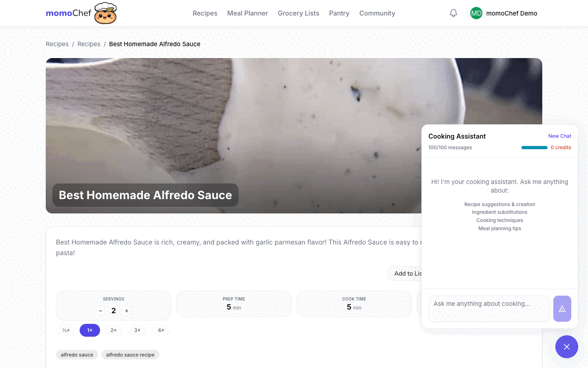
Task: Click the Ingredient substitutions text
Action: click(500, 212)
